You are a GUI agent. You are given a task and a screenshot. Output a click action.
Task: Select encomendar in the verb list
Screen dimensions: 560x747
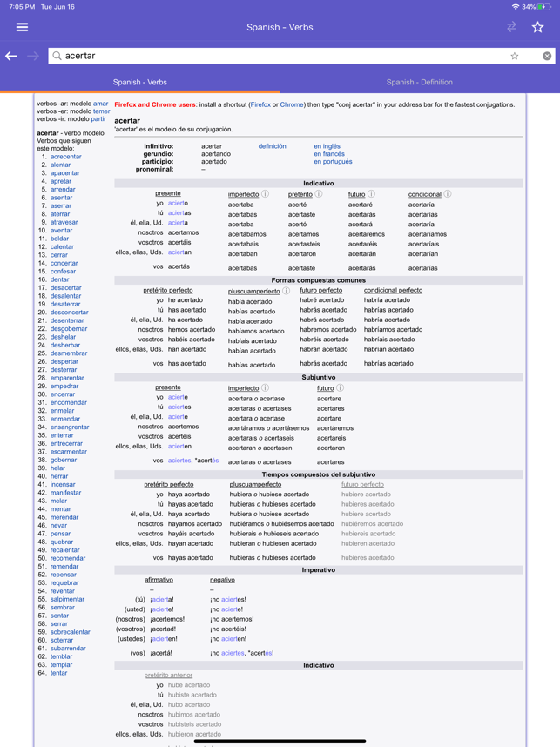(x=69, y=402)
